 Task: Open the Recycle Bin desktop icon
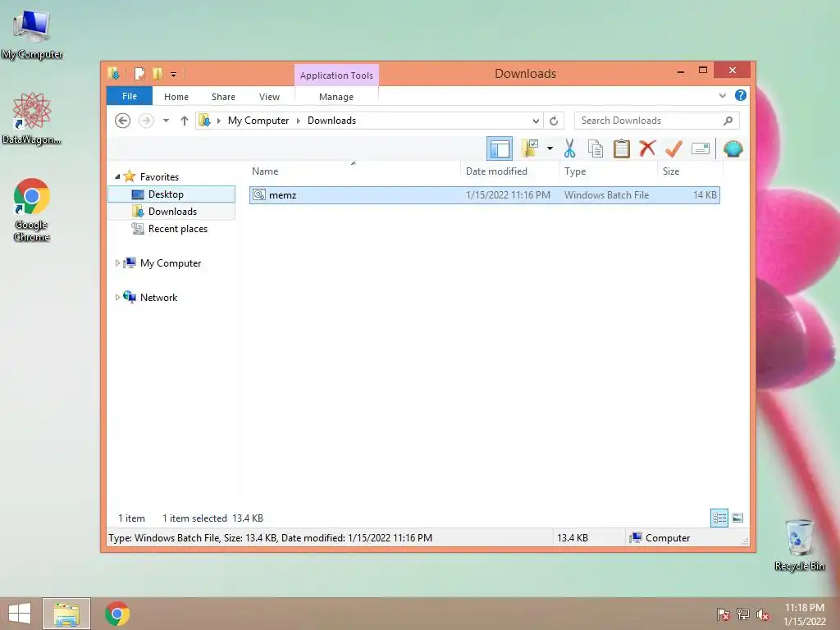[x=799, y=545]
